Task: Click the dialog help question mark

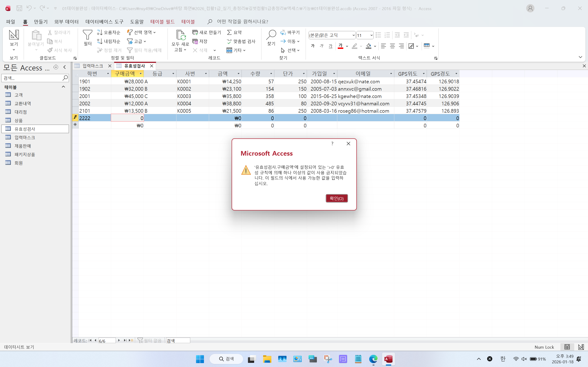Action: coord(332,143)
